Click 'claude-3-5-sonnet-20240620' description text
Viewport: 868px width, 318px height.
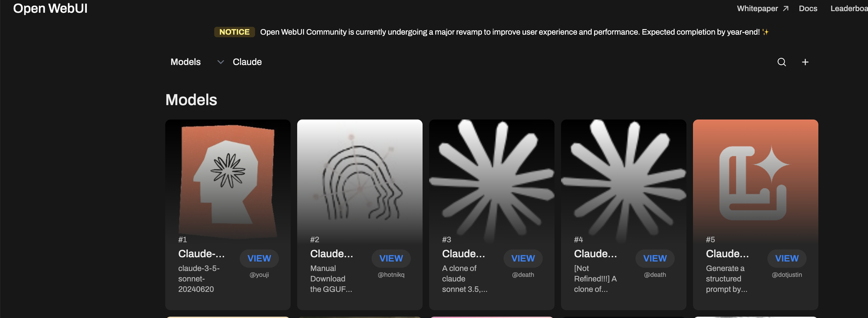point(199,279)
